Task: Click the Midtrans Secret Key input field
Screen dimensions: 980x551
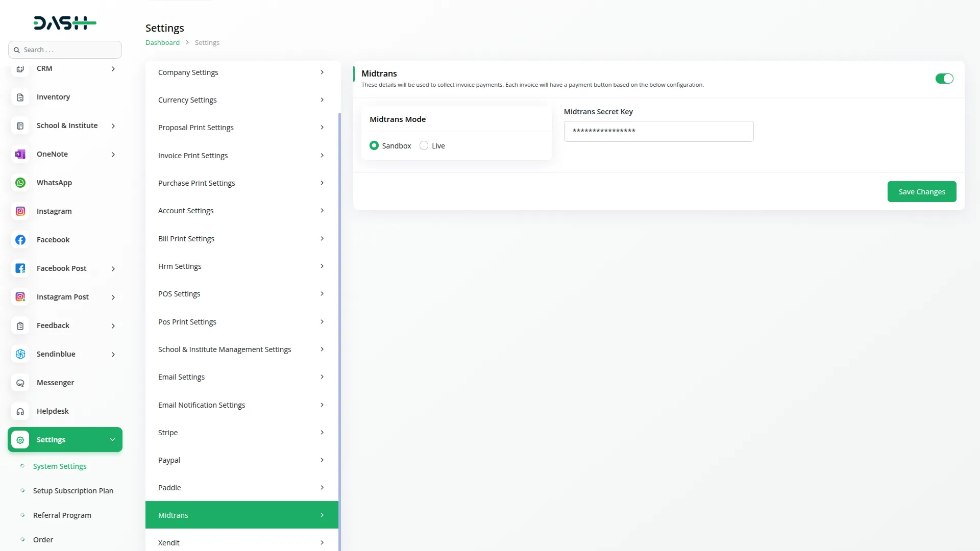Action: pyautogui.click(x=658, y=131)
